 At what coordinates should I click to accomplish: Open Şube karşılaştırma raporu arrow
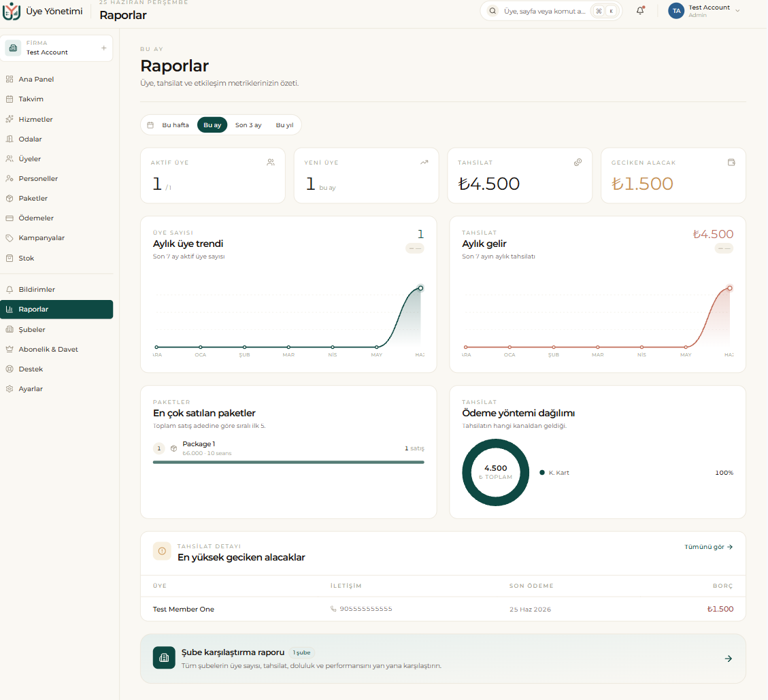tap(729, 659)
